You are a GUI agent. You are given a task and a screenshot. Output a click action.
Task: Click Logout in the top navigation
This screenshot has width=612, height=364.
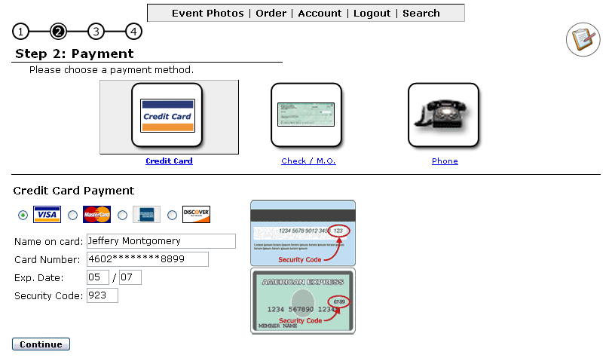(x=372, y=14)
